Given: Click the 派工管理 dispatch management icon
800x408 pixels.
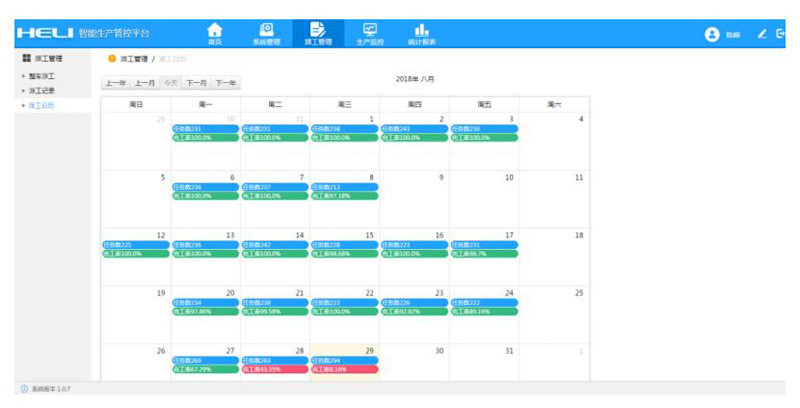Looking at the screenshot, I should (x=318, y=33).
